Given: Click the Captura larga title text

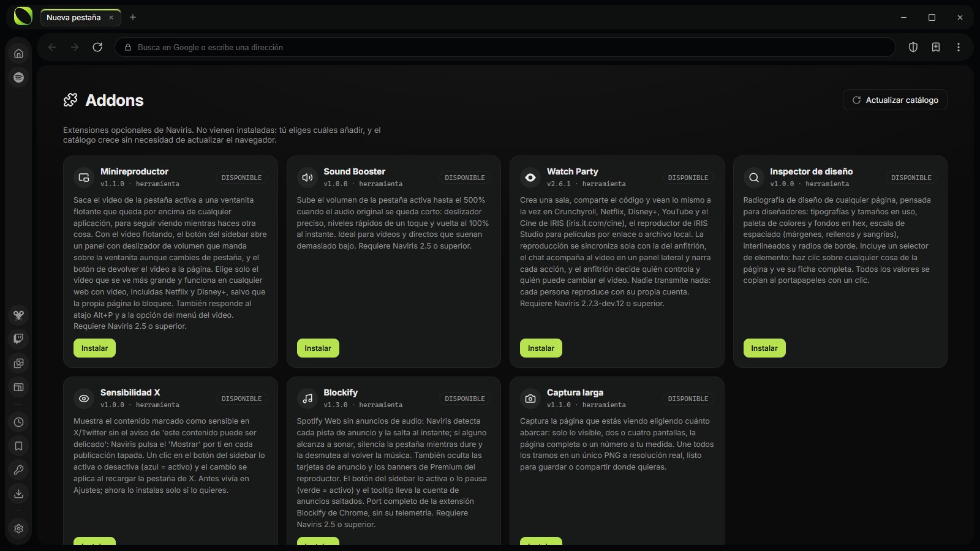Looking at the screenshot, I should tap(575, 392).
